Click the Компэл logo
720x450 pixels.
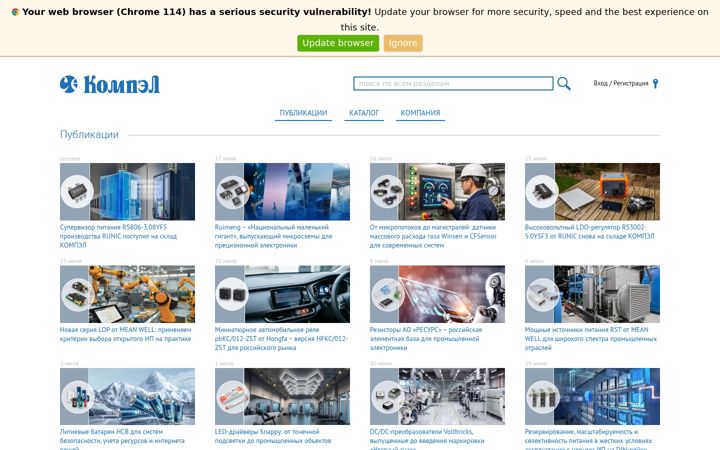110,84
